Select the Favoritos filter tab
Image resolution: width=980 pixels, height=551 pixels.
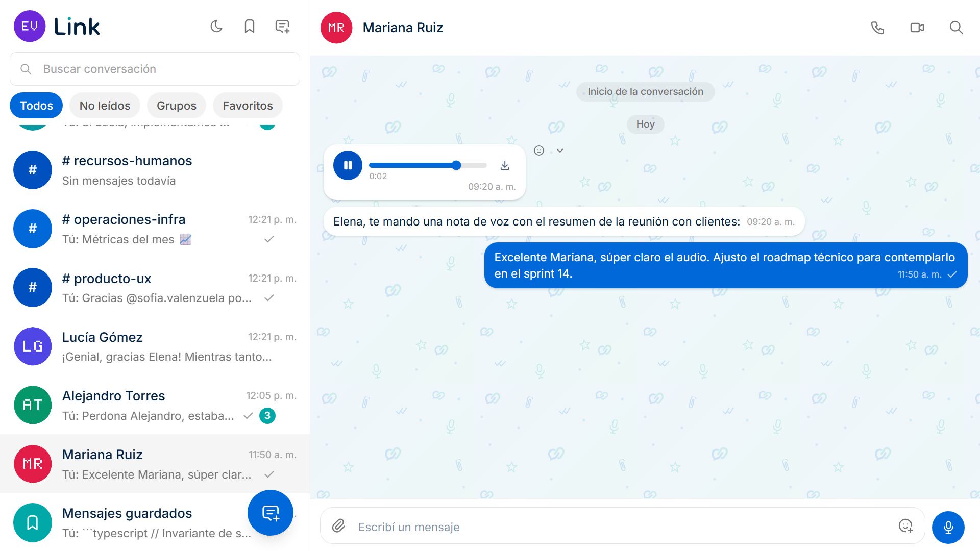click(248, 106)
